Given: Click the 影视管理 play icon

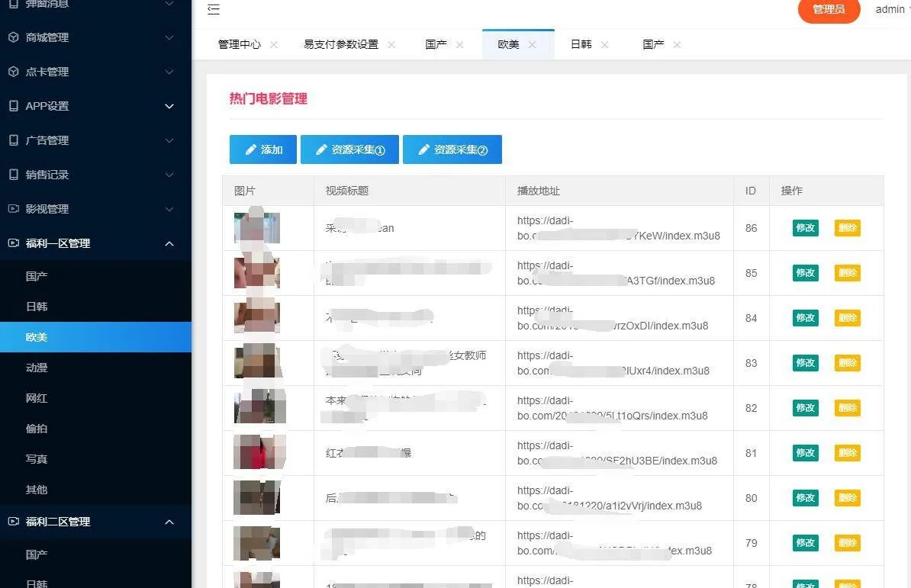Looking at the screenshot, I should click(13, 209).
